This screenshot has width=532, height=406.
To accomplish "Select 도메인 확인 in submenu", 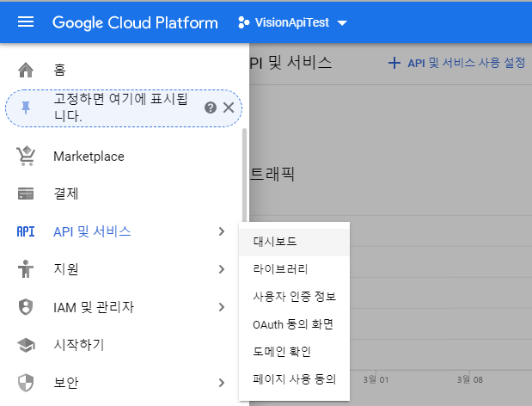I will pyautogui.click(x=294, y=352).
